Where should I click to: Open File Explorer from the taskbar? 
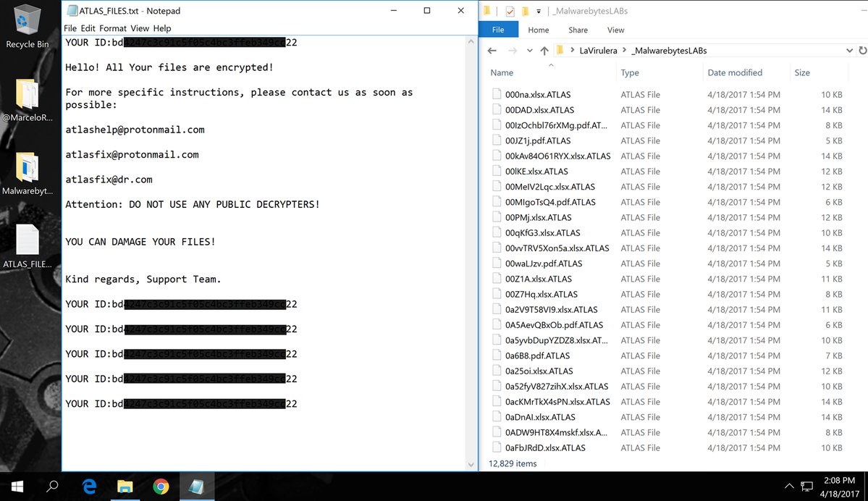pyautogui.click(x=125, y=486)
